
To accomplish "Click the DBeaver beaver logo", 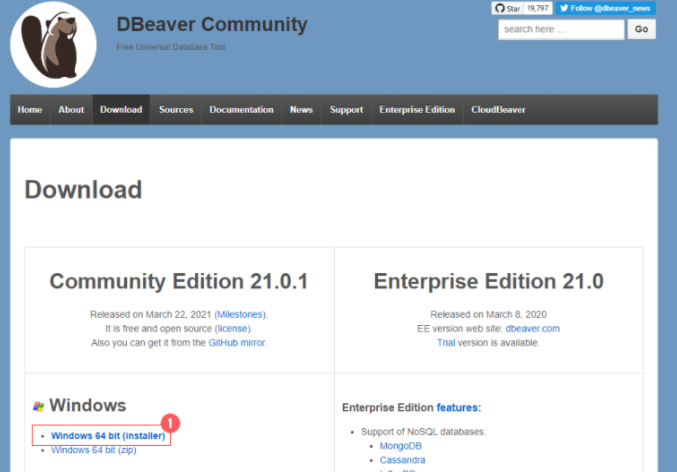I will tap(53, 44).
